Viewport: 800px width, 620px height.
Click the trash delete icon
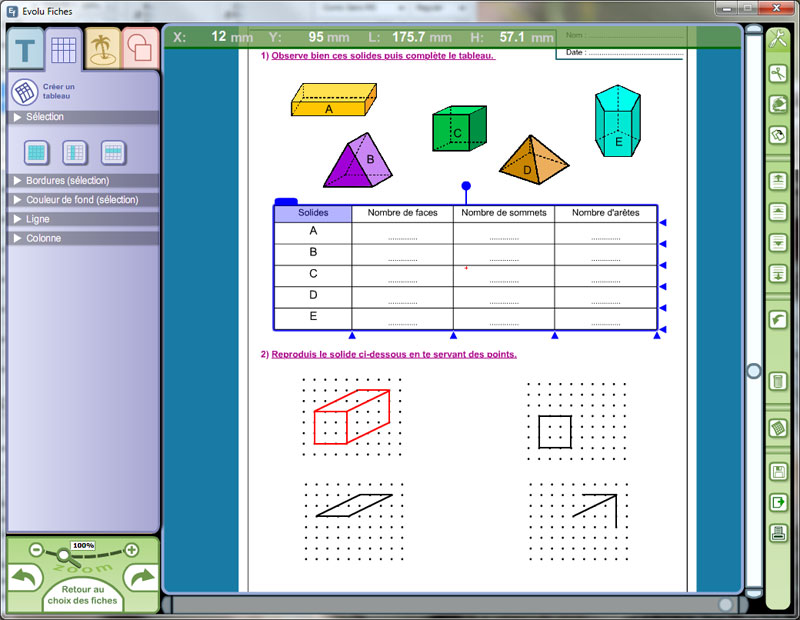click(778, 381)
